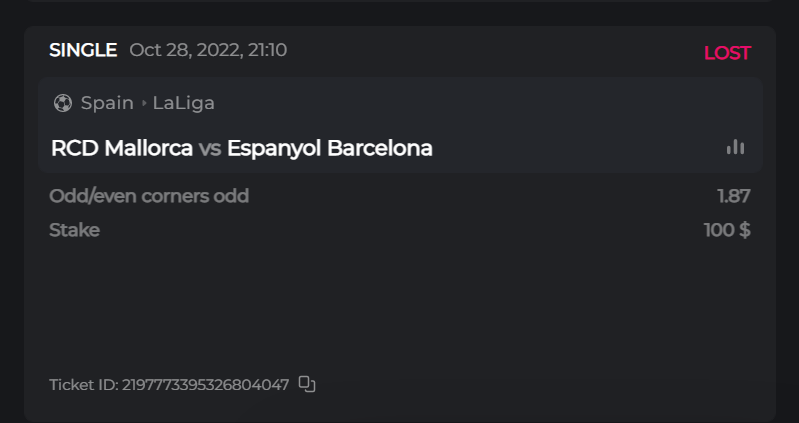Copy the ticket ID with copy icon
The width and height of the screenshot is (799, 423).
[307, 384]
